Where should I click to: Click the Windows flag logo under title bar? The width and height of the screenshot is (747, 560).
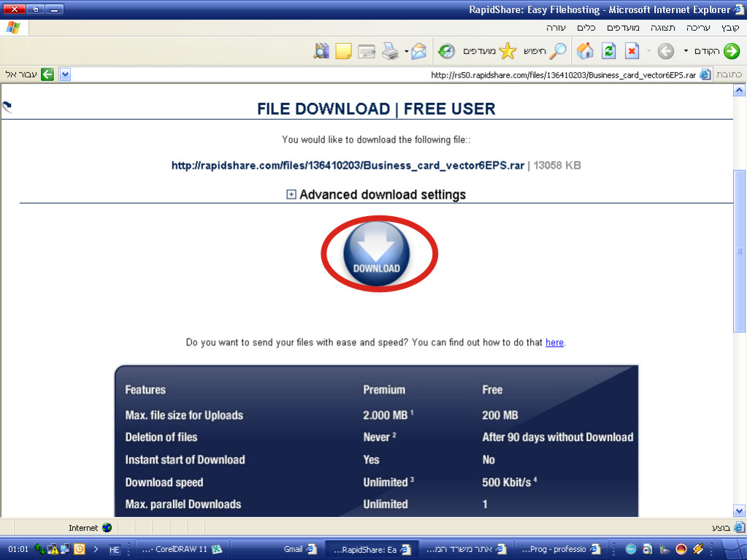click(x=13, y=28)
